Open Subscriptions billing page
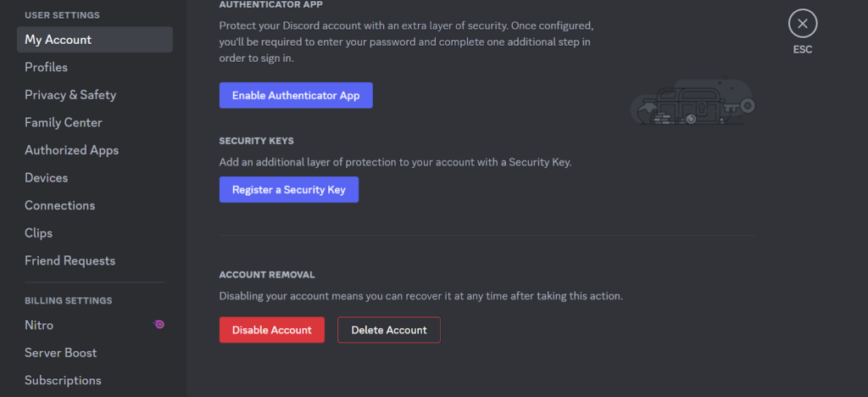 [x=63, y=380]
